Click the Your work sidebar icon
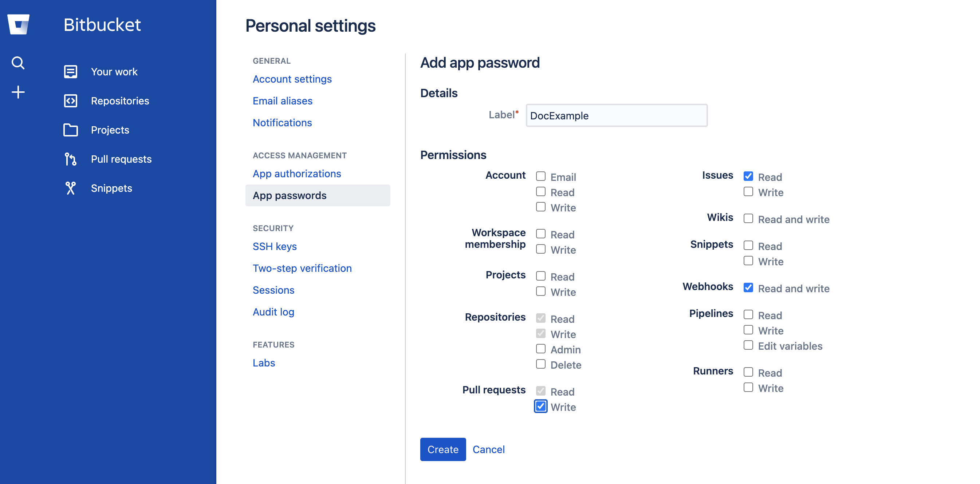This screenshot has height=484, width=980. tap(70, 72)
